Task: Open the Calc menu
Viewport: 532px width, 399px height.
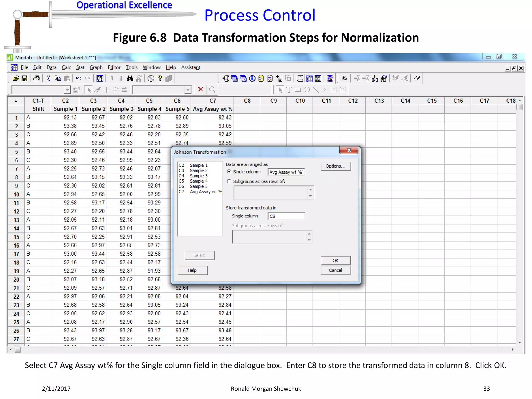Action: pyautogui.click(x=66, y=68)
